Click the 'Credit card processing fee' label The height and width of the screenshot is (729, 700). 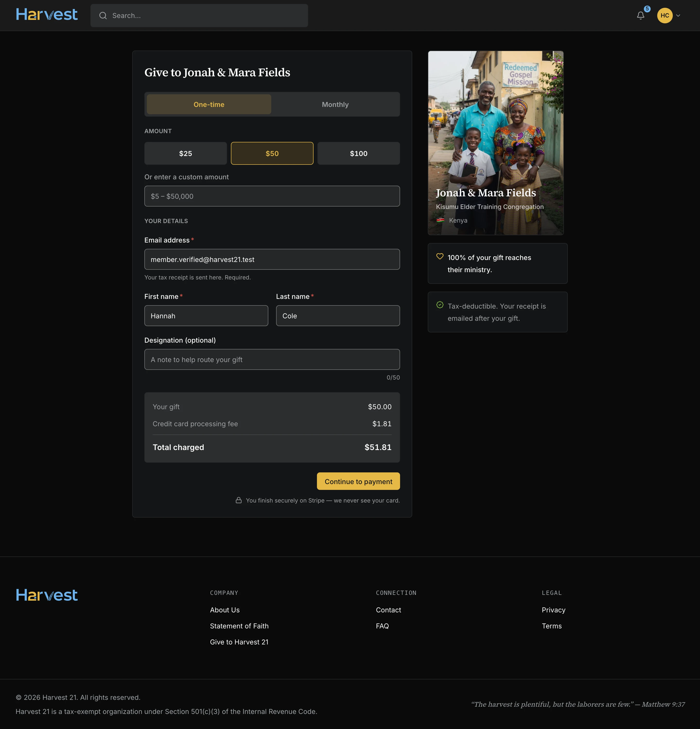[195, 424]
